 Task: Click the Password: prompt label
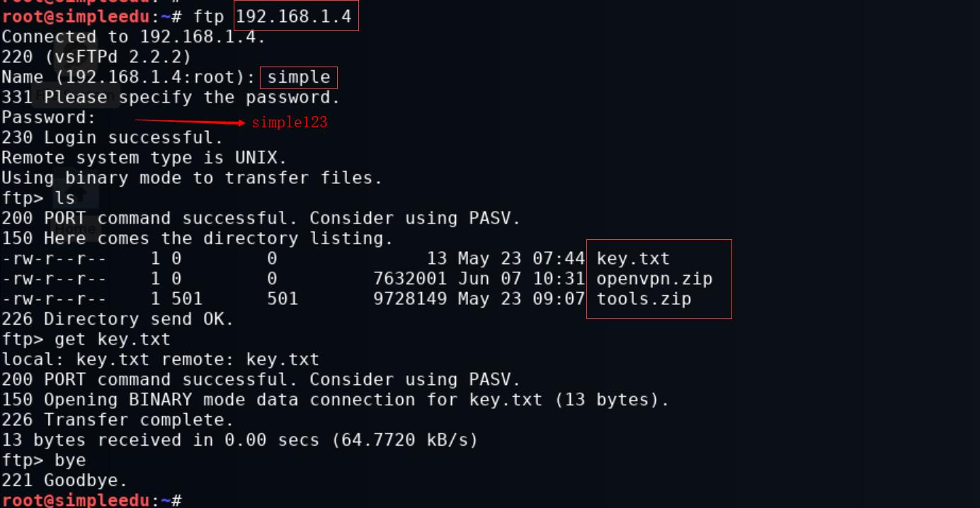[48, 117]
